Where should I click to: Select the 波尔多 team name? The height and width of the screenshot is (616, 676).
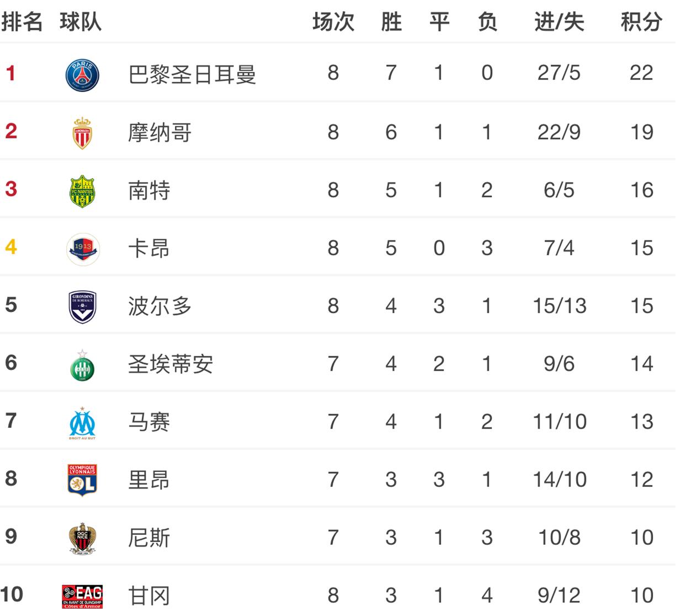(x=160, y=306)
